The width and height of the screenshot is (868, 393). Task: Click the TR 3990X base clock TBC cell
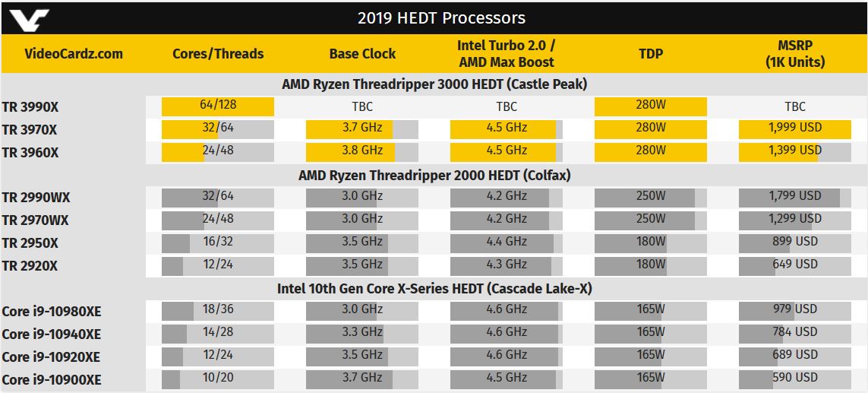[362, 107]
